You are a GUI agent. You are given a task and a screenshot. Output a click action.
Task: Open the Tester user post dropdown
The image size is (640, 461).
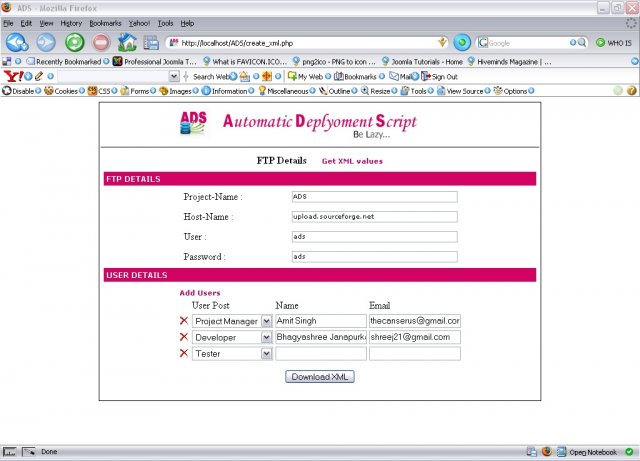pyautogui.click(x=266, y=353)
